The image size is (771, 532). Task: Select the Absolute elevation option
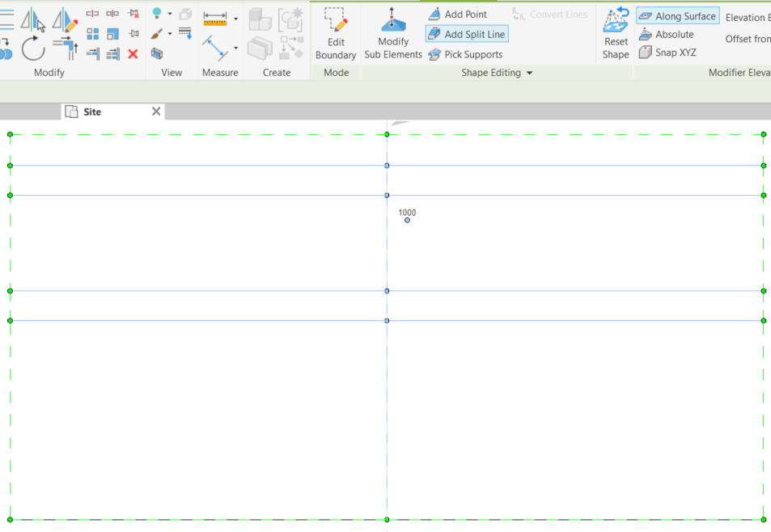667,35
